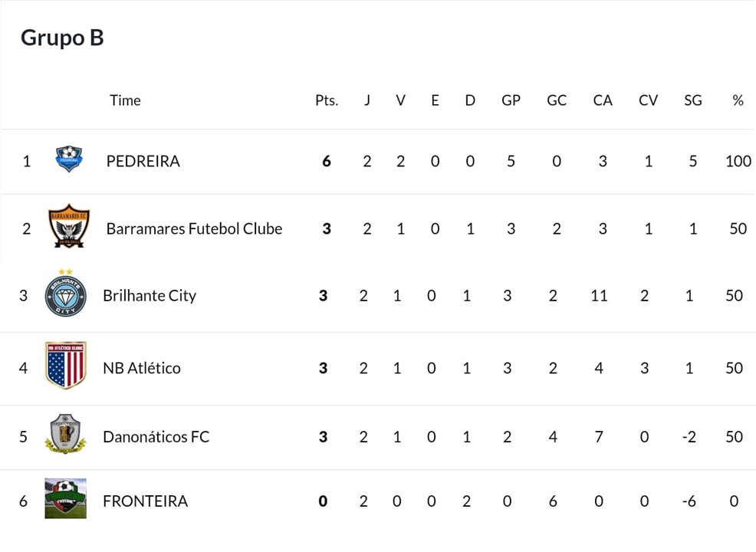The height and width of the screenshot is (552, 756).
Task: Click the PEDREIRA team crest icon
Action: point(69,159)
